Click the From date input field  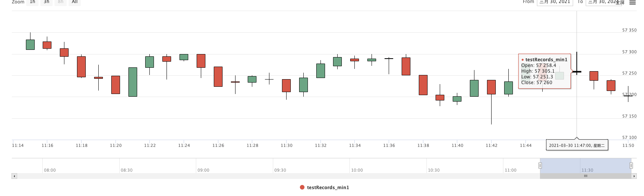point(554,2)
